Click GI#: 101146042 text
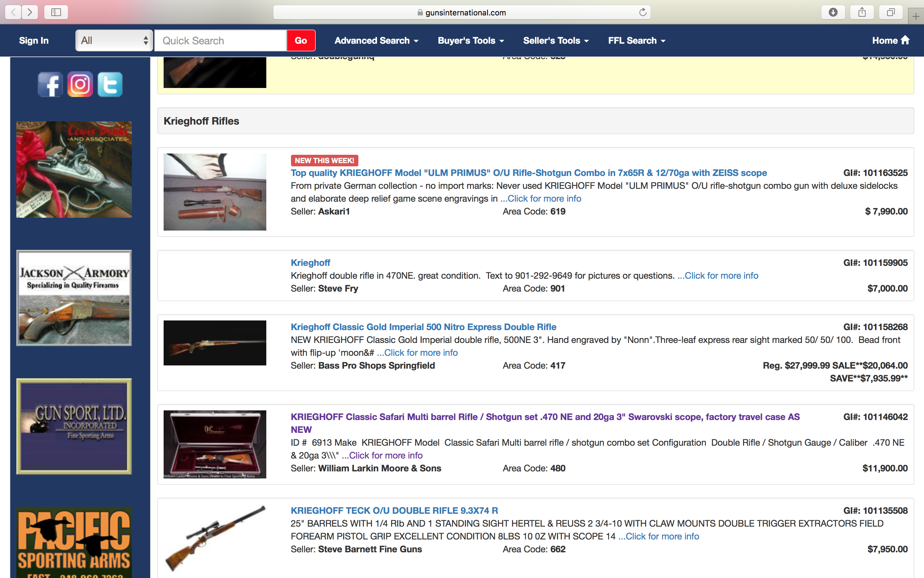924x578 pixels. (x=876, y=417)
